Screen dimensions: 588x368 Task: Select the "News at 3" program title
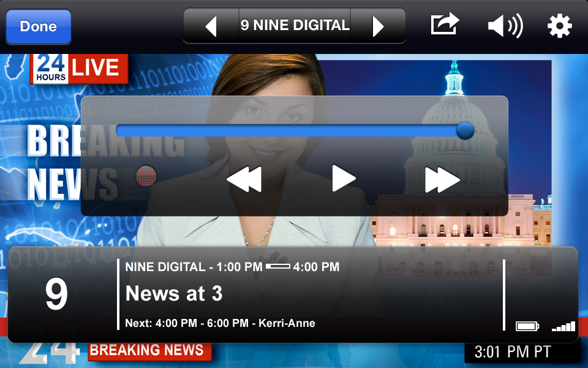click(x=174, y=293)
